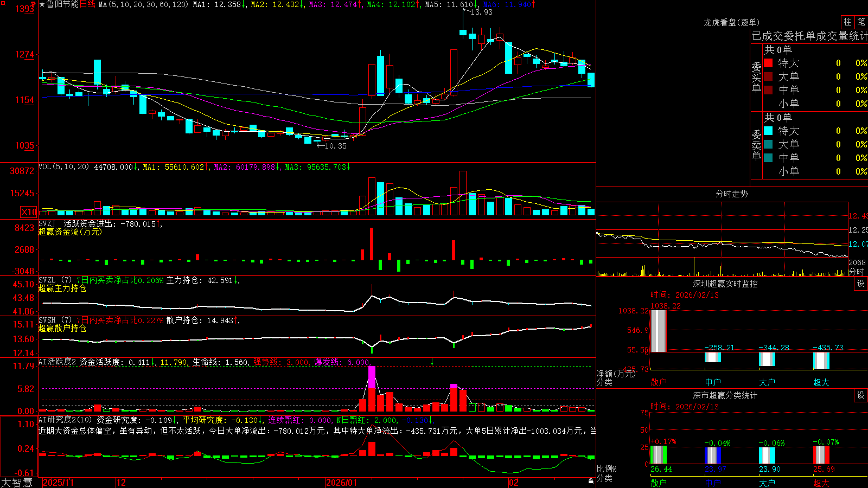Click the 大户 ratio bar at 23.90
This screenshot has height=488, width=868.
767,455
